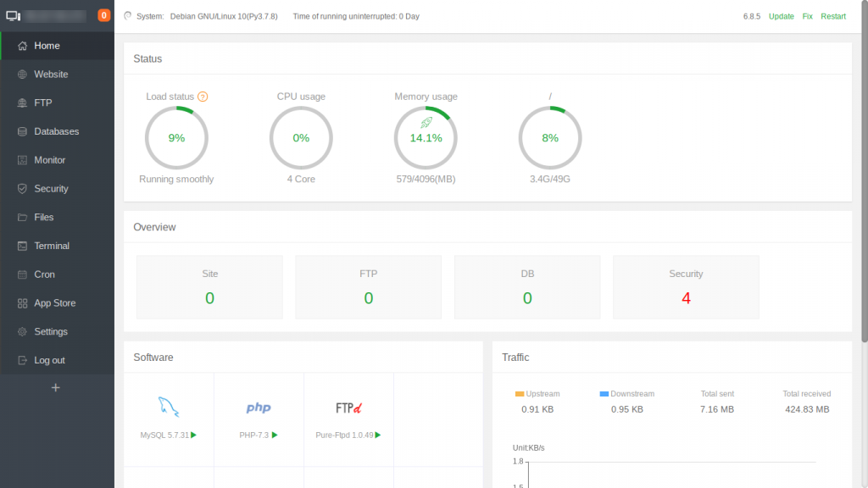Click the plus icon below Log out

point(56,388)
